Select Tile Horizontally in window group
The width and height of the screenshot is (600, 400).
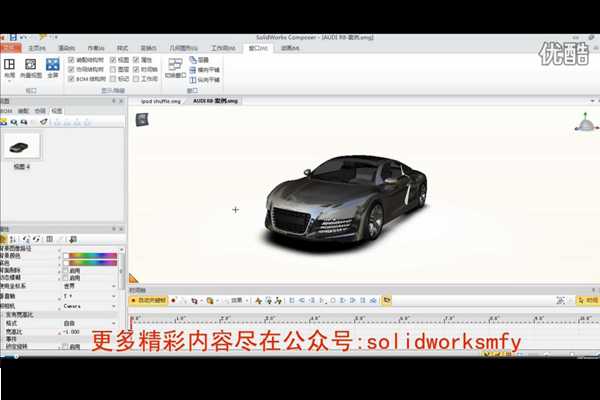click(x=205, y=70)
